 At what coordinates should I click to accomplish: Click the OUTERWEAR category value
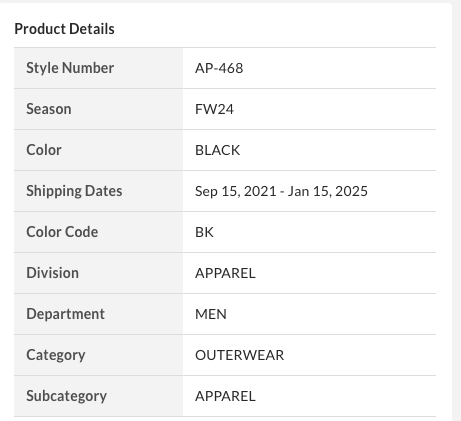239,355
